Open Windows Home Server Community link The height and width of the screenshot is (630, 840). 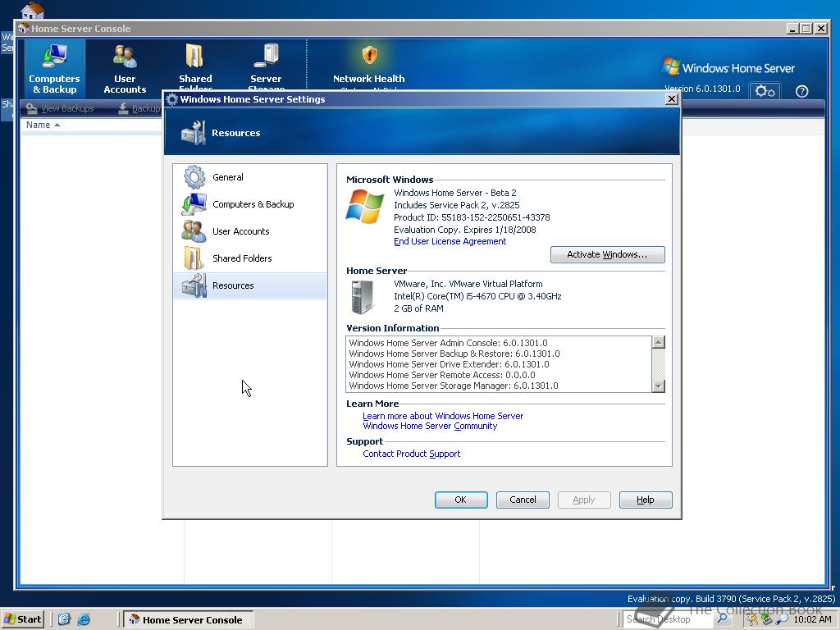click(430, 426)
